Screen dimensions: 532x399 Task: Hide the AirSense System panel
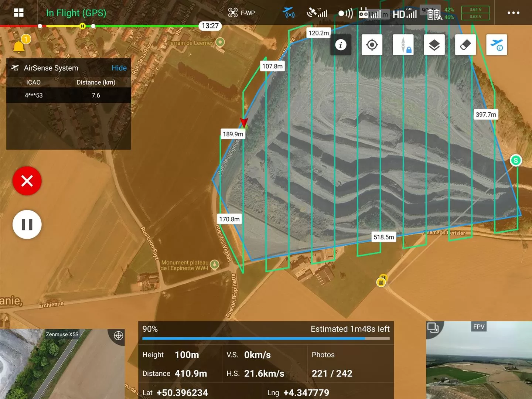119,68
